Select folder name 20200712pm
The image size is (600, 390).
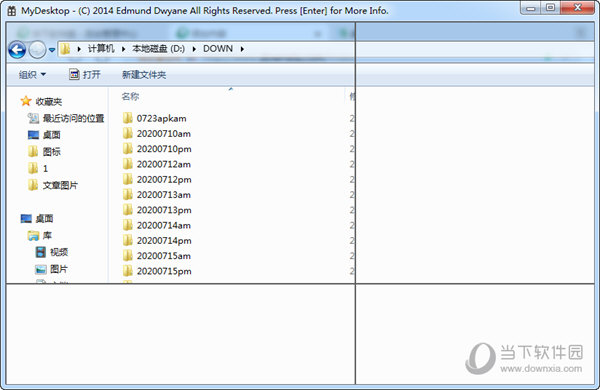click(164, 179)
